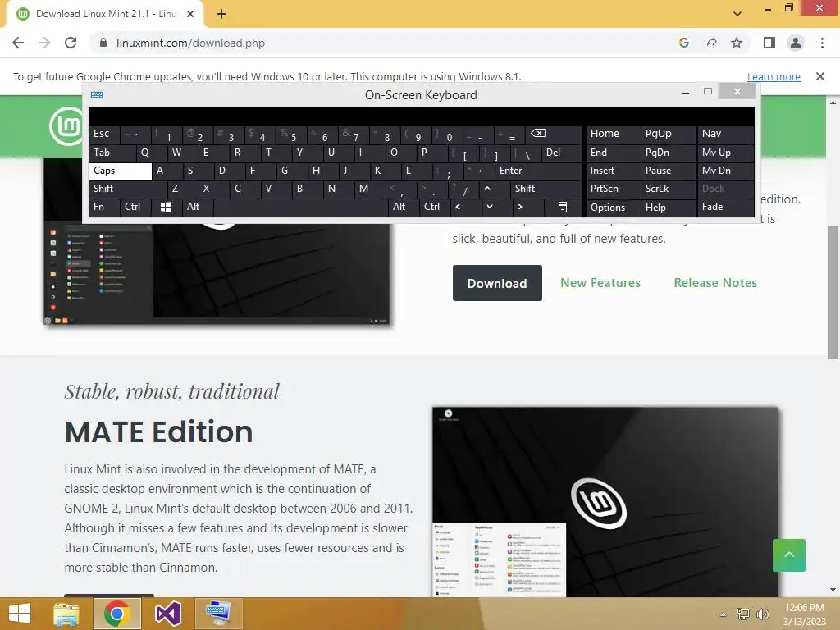The height and width of the screenshot is (630, 840).
Task: Click the volume speaker tray icon
Action: [763, 614]
